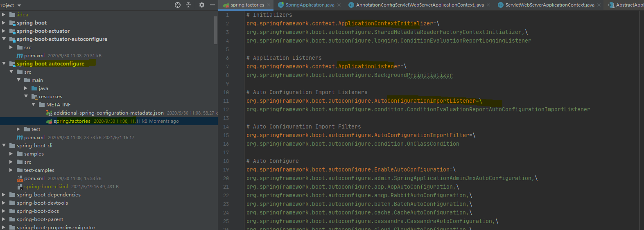Expand the spring-boot-actuator module
644x230 pixels.
[4, 31]
